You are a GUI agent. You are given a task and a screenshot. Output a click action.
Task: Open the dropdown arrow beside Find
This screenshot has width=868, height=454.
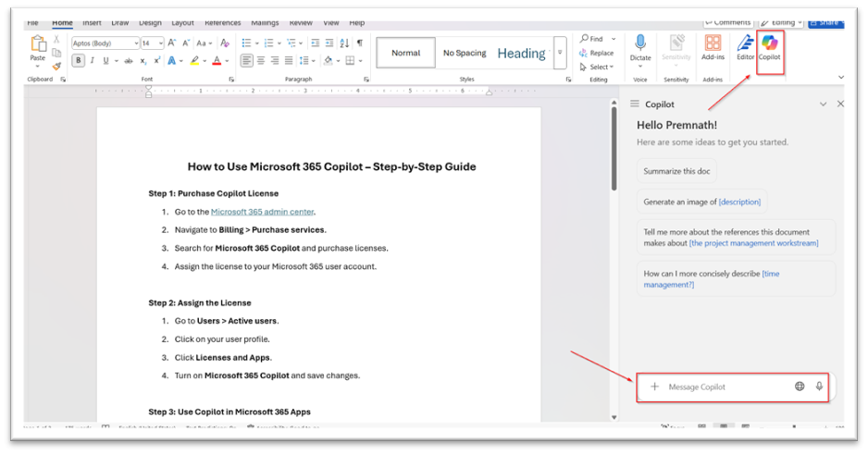[614, 39]
